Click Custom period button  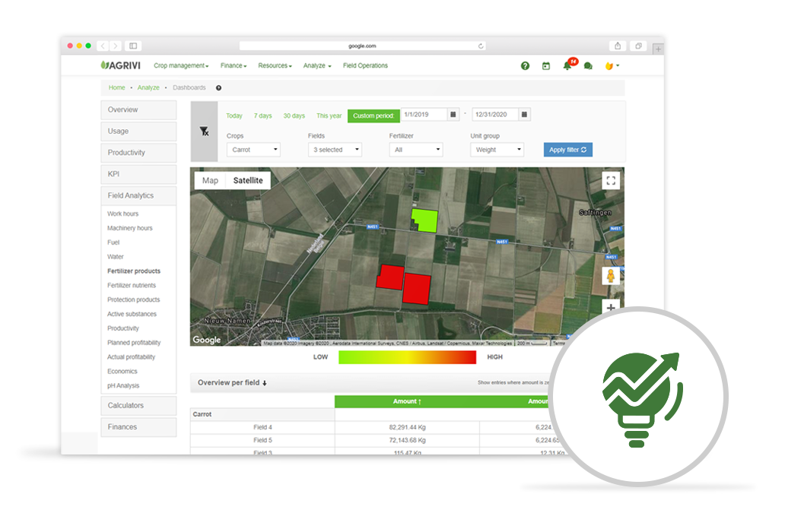(x=373, y=116)
